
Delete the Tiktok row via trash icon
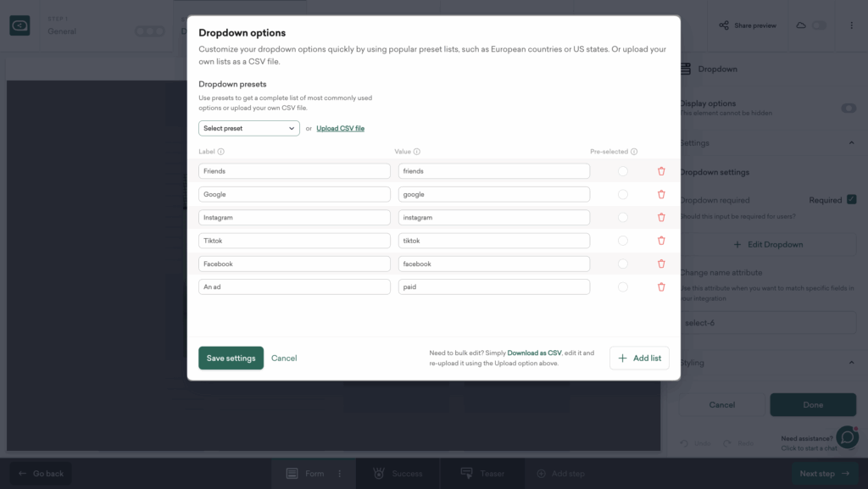click(x=661, y=240)
